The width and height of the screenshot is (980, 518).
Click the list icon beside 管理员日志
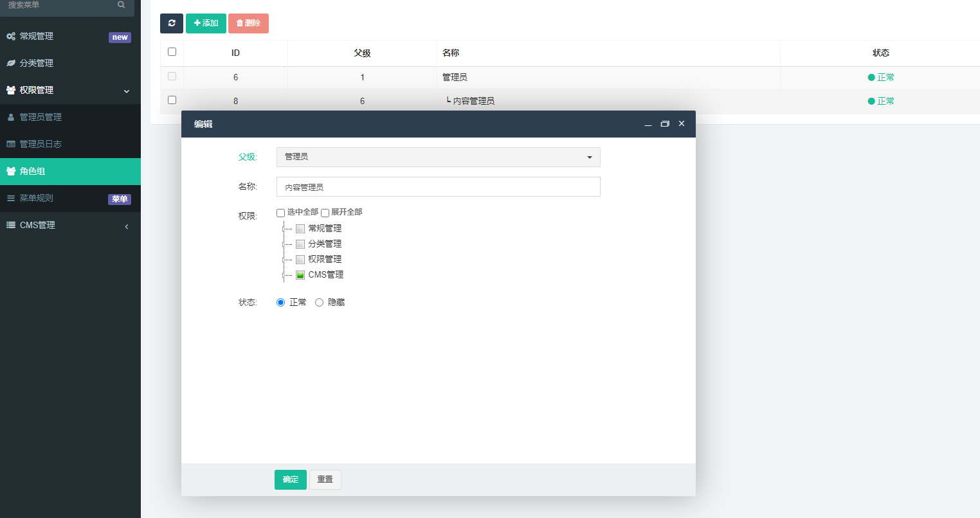(11, 144)
